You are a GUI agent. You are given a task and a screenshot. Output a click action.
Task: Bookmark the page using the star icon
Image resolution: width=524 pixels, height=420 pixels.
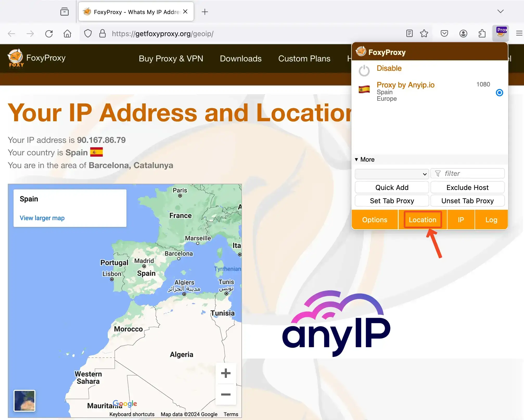click(424, 33)
